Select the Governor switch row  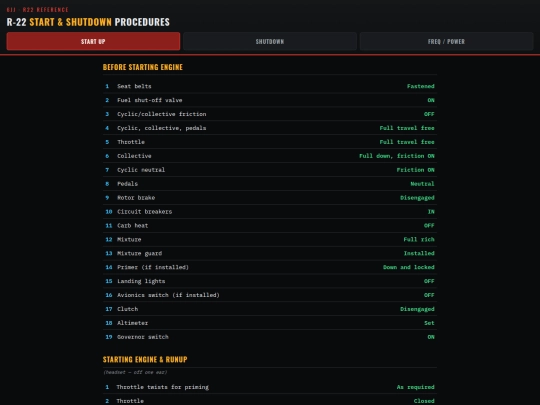point(270,337)
